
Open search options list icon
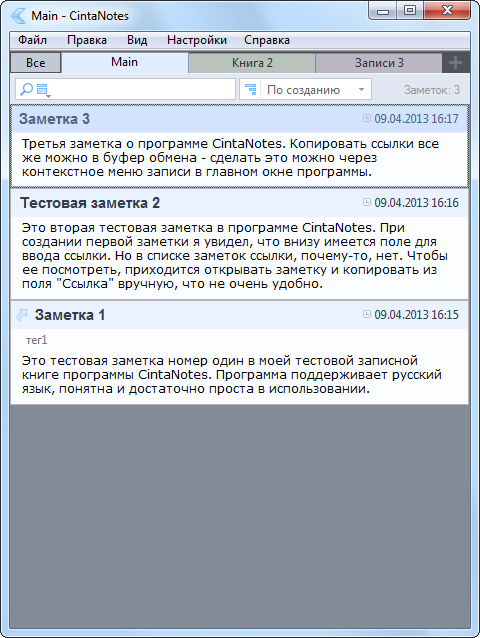(x=43, y=90)
